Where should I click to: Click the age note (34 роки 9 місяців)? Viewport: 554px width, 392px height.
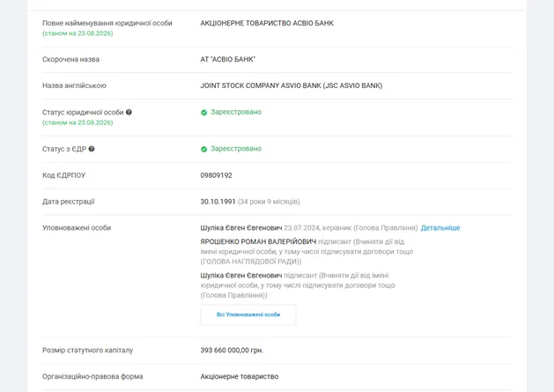pos(269,202)
